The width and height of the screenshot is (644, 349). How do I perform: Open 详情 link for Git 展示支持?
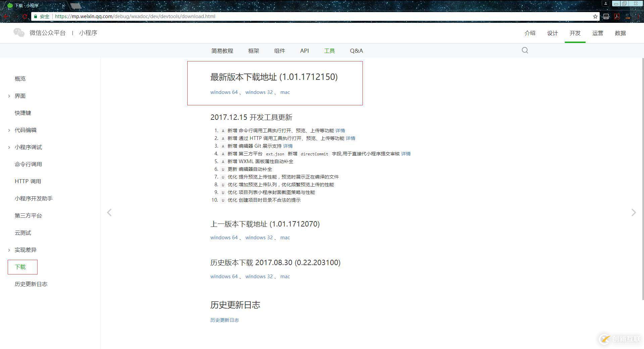(x=288, y=146)
